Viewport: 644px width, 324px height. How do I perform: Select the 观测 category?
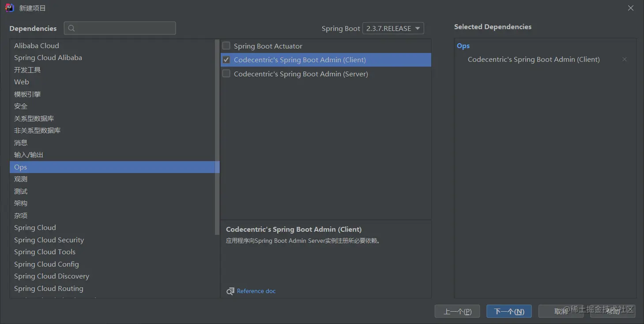(113, 179)
